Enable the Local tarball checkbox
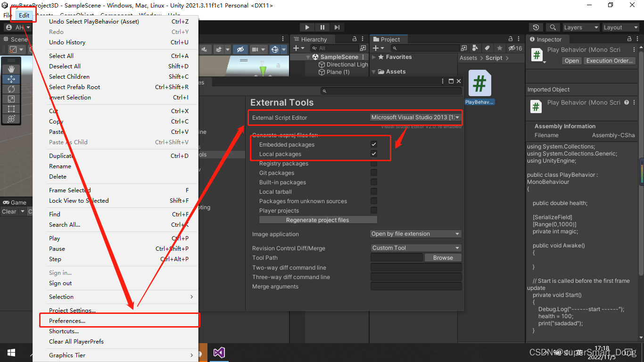 [374, 191]
